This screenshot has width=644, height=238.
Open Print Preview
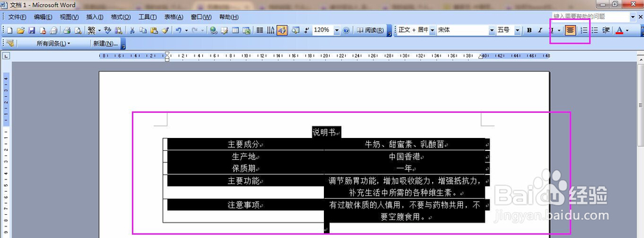click(x=78, y=30)
